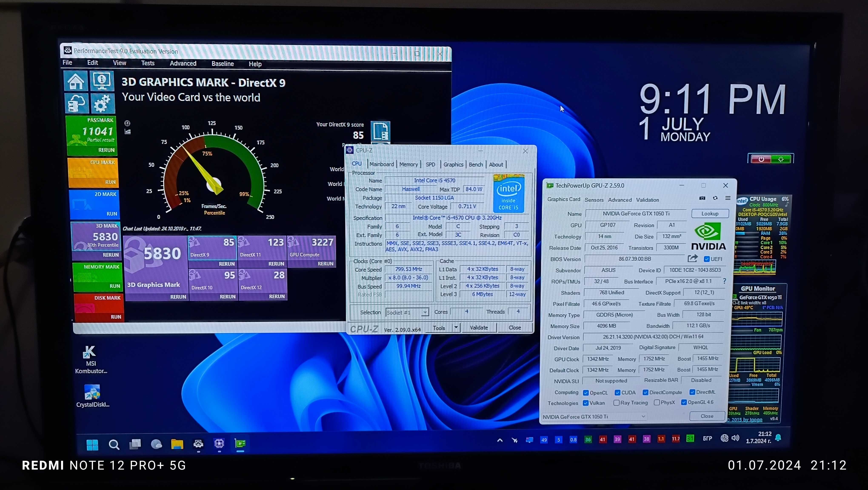Viewport: 868px width, 490px height.
Task: Click the red power gadget button
Action: pyautogui.click(x=761, y=159)
